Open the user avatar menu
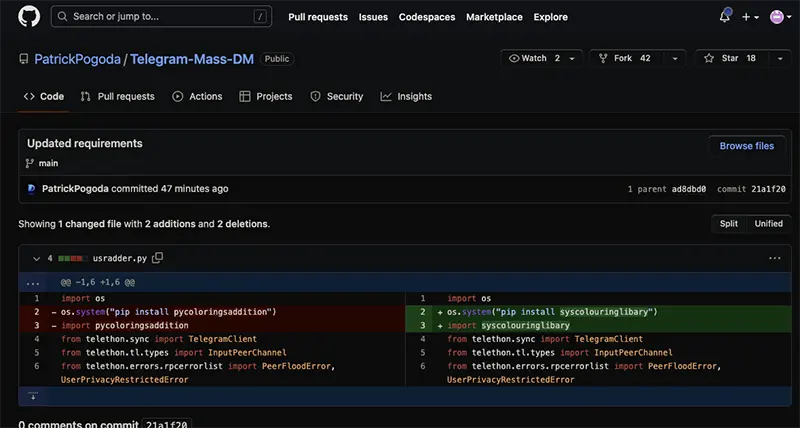Image resolution: width=800 pixels, height=428 pixels. click(x=781, y=17)
